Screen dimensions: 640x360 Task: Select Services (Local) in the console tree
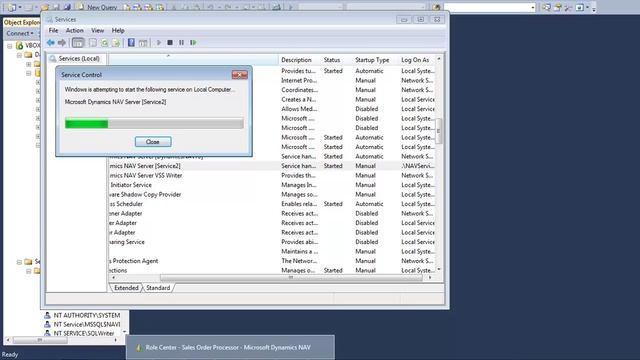(79, 59)
